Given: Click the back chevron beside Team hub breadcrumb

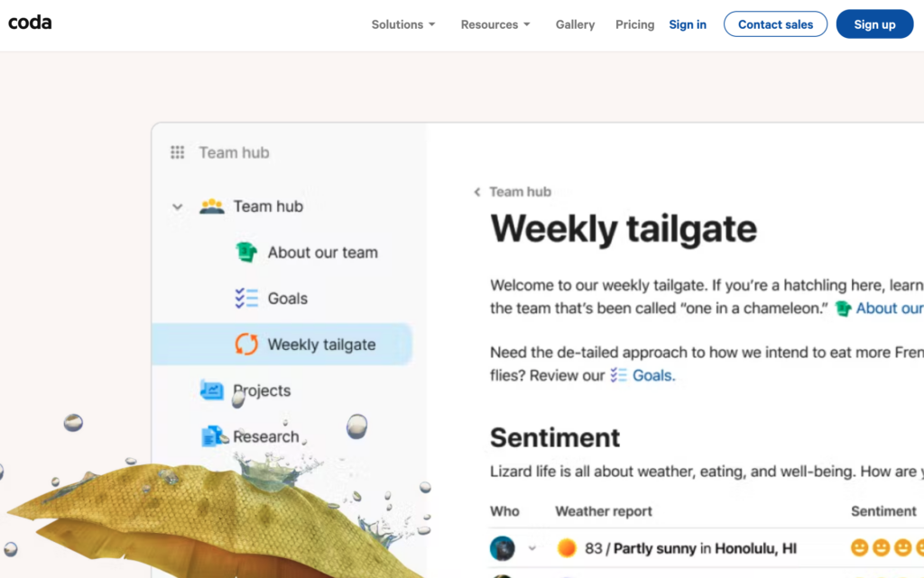Looking at the screenshot, I should click(477, 192).
